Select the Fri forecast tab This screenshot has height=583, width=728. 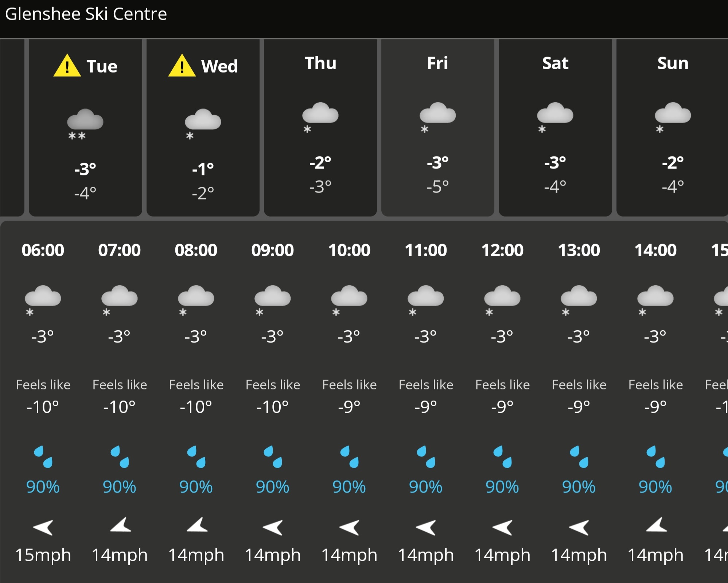(438, 128)
